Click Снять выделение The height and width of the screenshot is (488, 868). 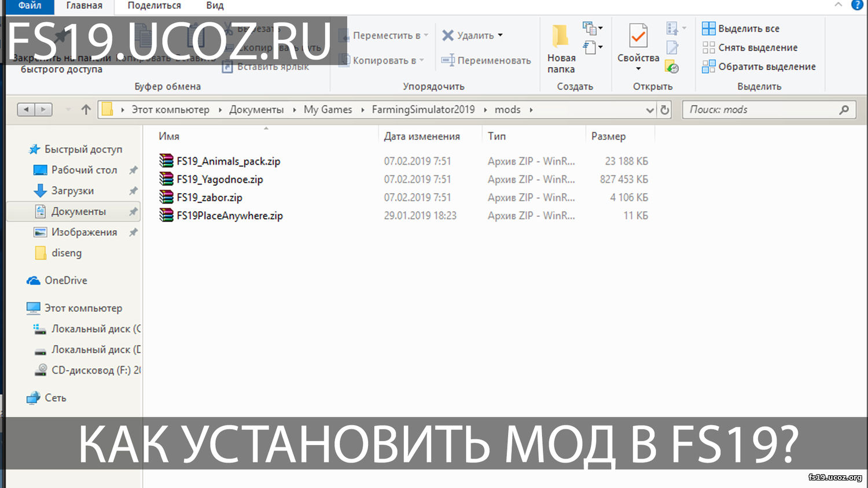pos(750,47)
